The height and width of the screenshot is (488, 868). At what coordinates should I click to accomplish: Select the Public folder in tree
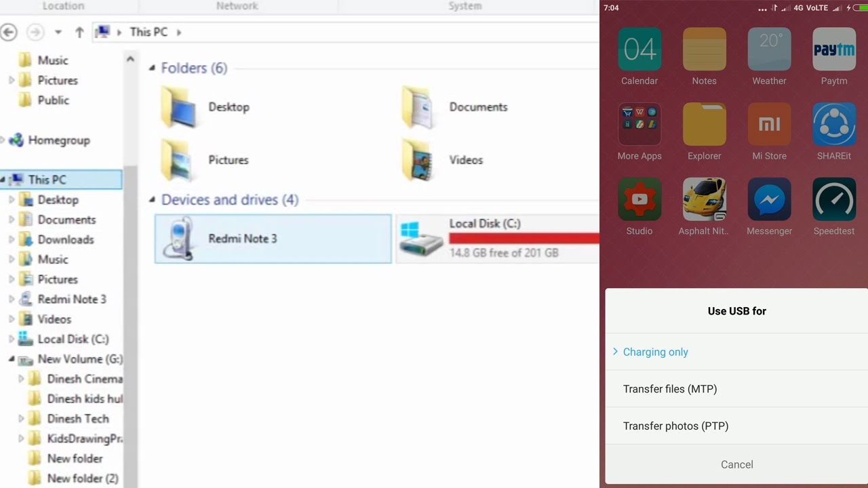pos(54,100)
